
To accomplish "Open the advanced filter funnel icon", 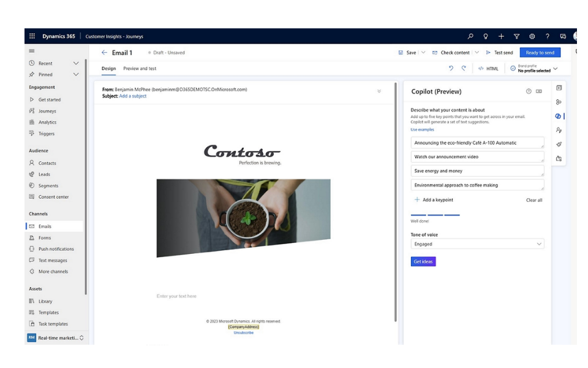I will tap(516, 36).
